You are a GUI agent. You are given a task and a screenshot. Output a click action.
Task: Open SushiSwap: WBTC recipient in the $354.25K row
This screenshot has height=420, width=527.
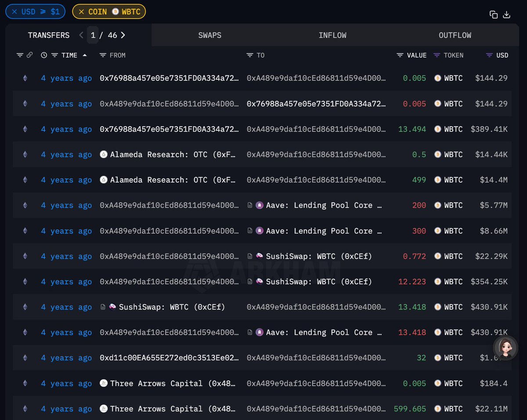319,282
